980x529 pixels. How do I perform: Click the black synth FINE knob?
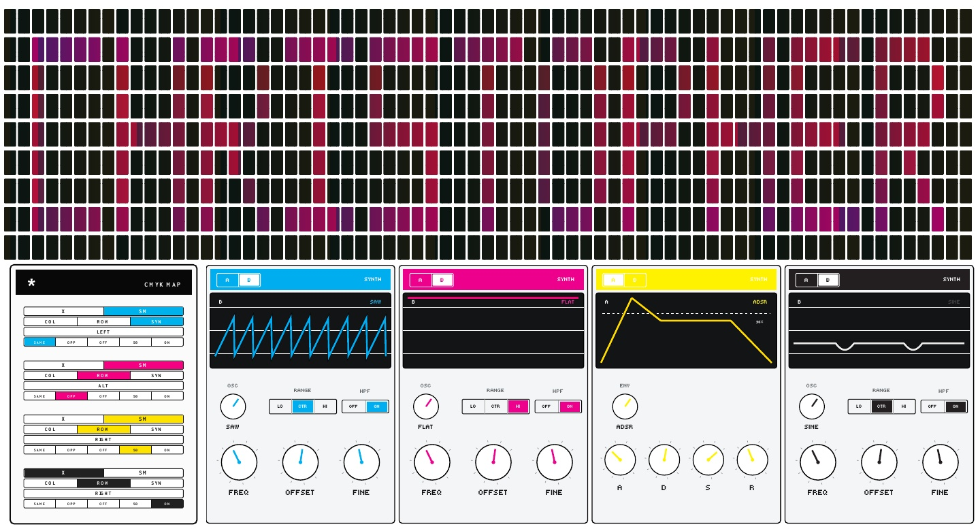pyautogui.click(x=940, y=462)
